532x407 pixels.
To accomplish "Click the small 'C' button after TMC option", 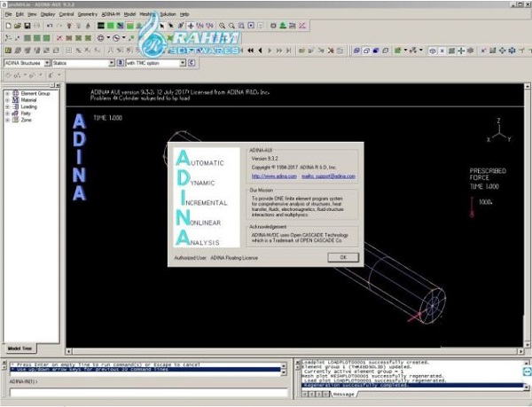I will (192, 63).
